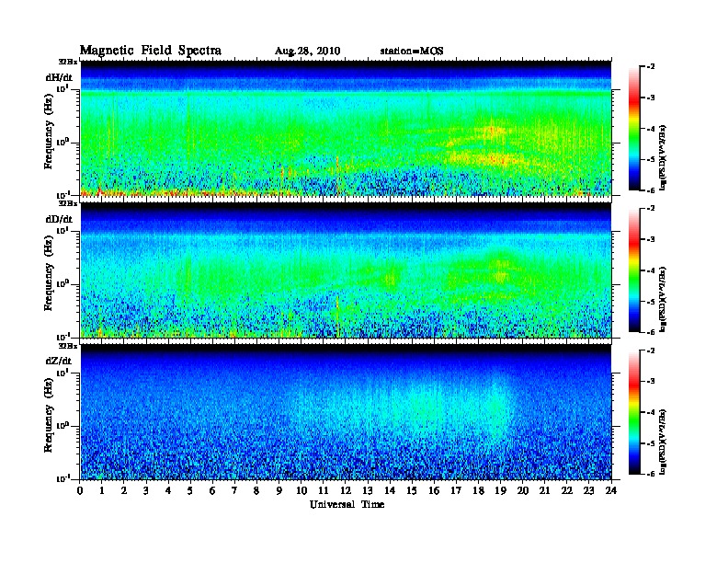Click the hour 24 tick label
728x563 pixels.
(611, 490)
